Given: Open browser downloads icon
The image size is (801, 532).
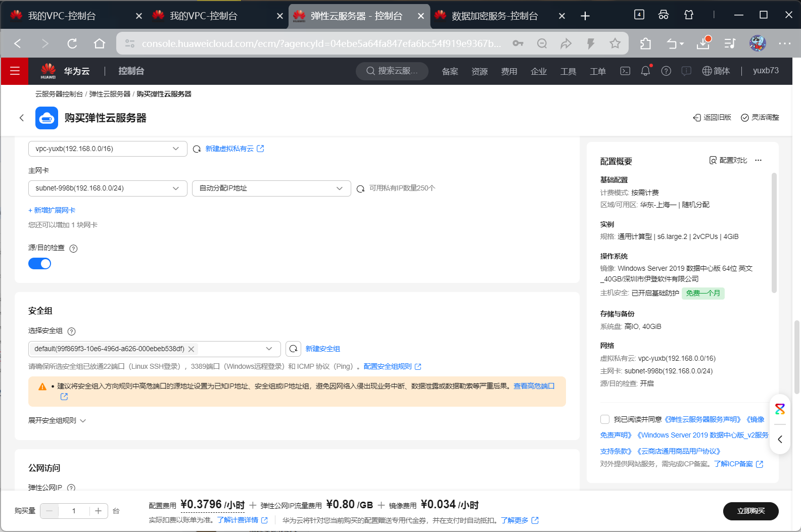Looking at the screenshot, I should (703, 43).
